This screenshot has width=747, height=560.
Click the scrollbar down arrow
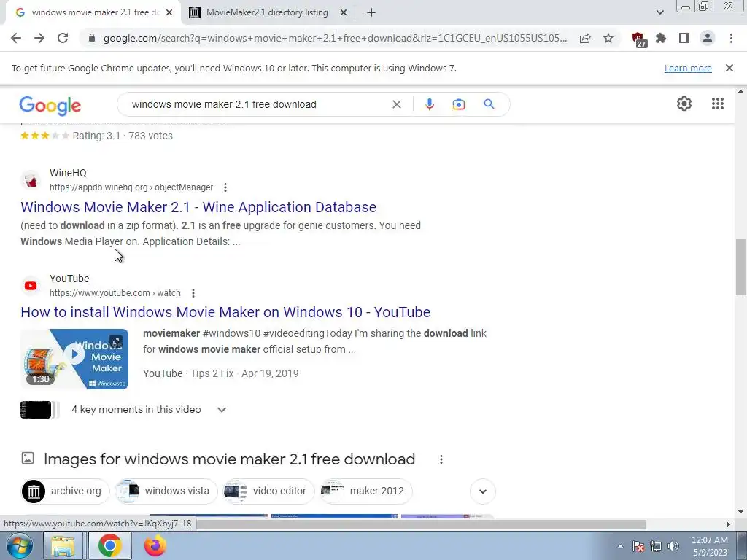click(x=741, y=513)
